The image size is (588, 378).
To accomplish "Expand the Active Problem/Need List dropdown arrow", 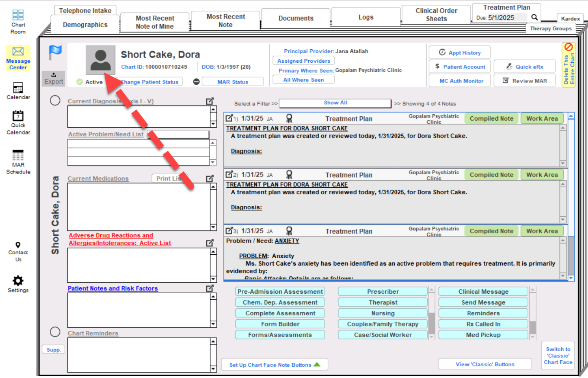I will click(212, 162).
